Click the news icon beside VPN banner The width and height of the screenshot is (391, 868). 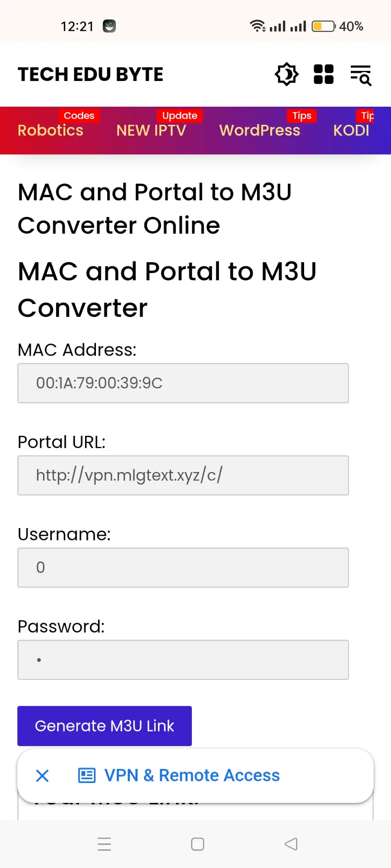[87, 775]
